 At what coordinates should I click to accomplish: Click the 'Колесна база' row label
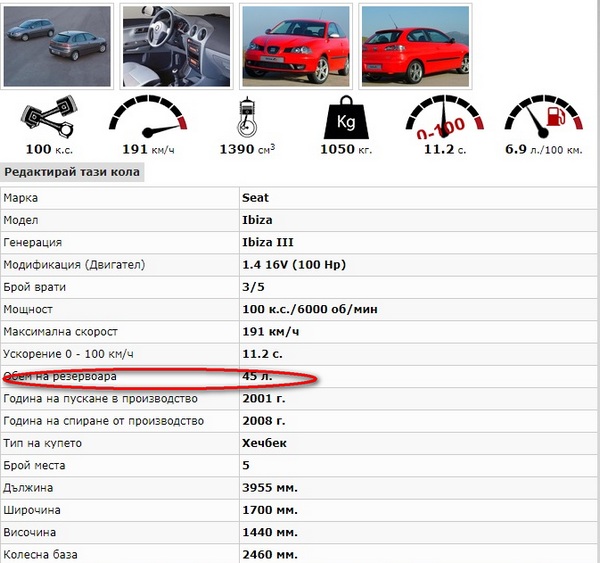(x=40, y=555)
